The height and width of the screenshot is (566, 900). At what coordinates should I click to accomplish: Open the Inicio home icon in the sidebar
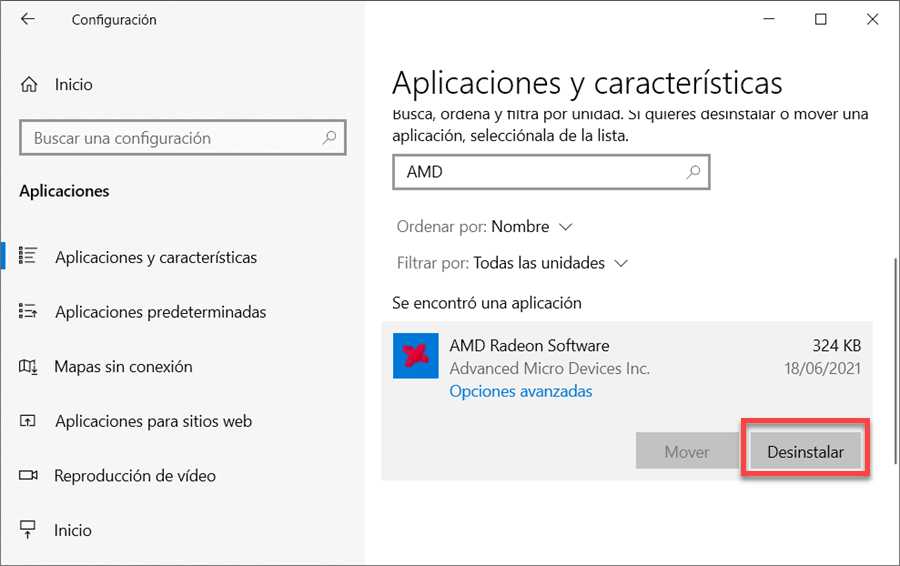click(x=29, y=84)
